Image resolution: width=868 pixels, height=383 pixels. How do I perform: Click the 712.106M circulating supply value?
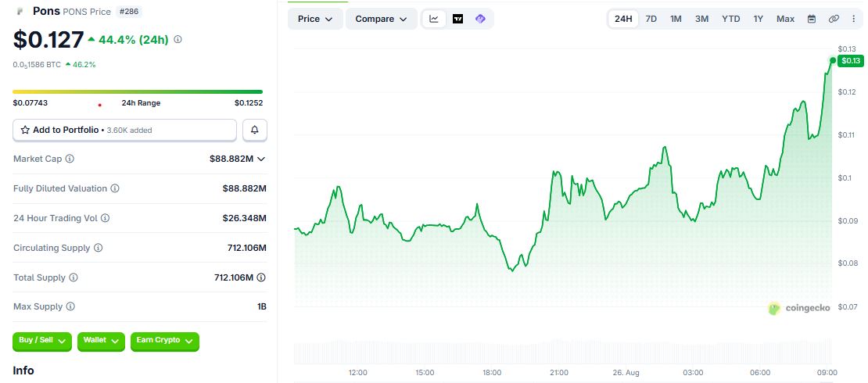[x=247, y=248]
